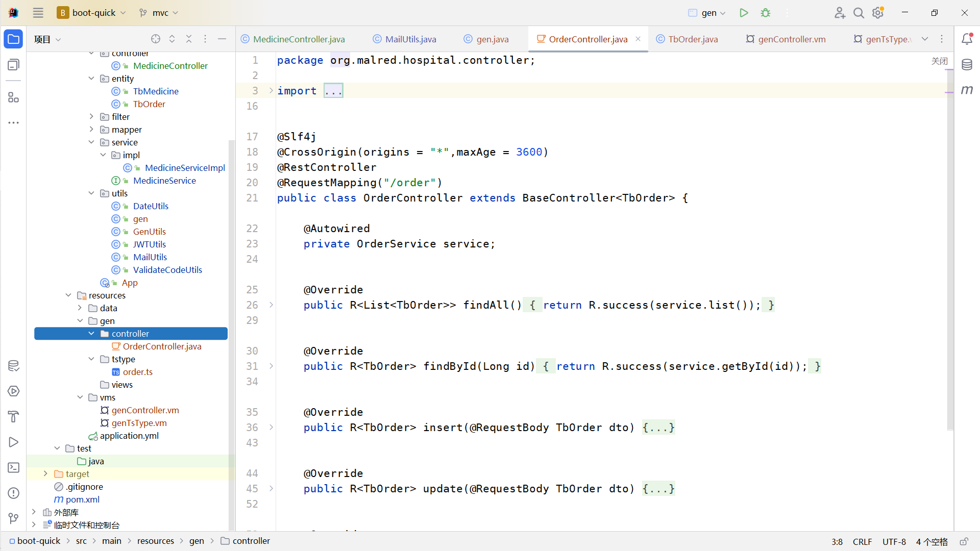
Task: Switch to genController.vm tab
Action: pyautogui.click(x=786, y=39)
